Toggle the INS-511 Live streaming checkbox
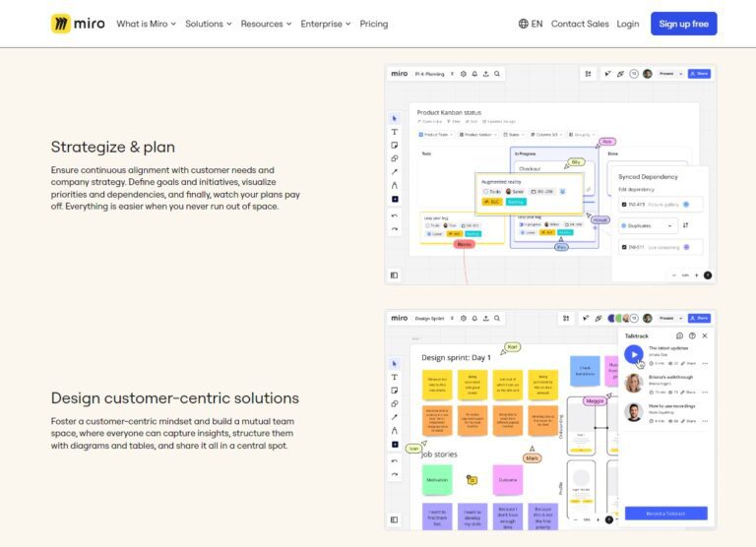The height and width of the screenshot is (547, 756). pos(624,247)
